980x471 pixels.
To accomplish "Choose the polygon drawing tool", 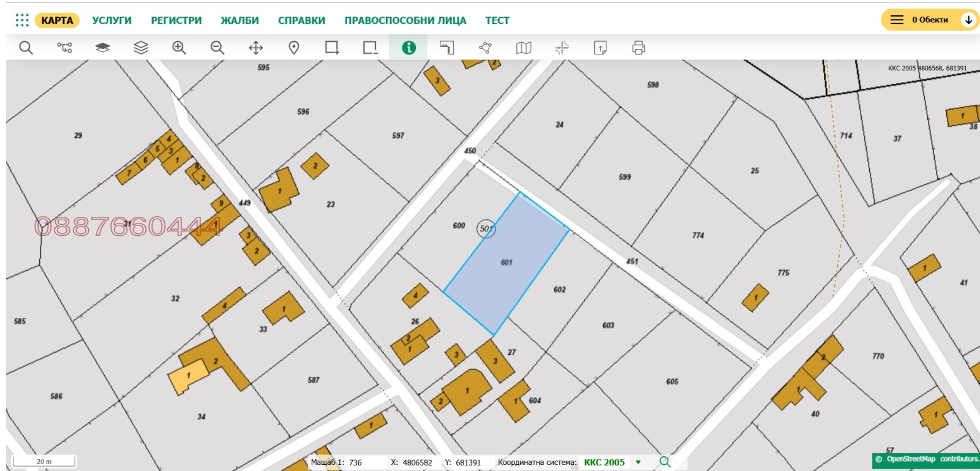I will (x=485, y=48).
